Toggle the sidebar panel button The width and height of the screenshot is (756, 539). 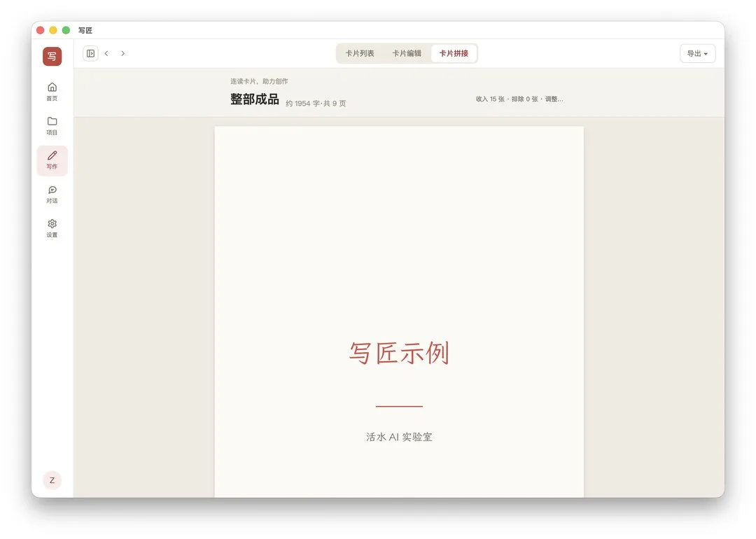90,53
